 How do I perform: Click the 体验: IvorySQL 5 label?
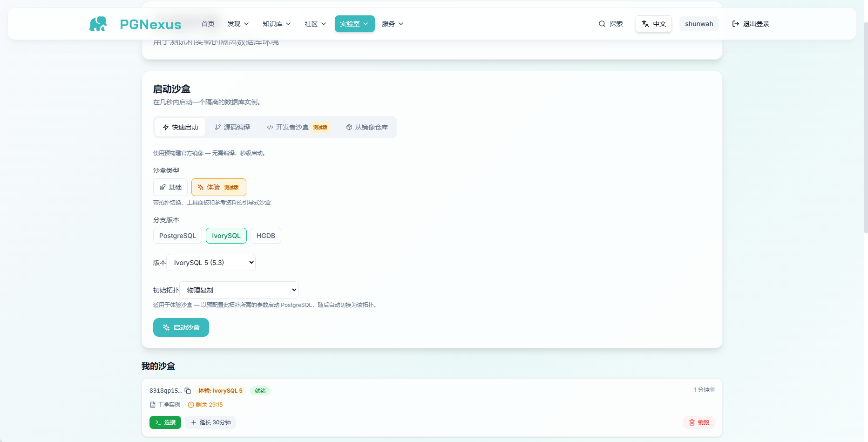(220, 391)
